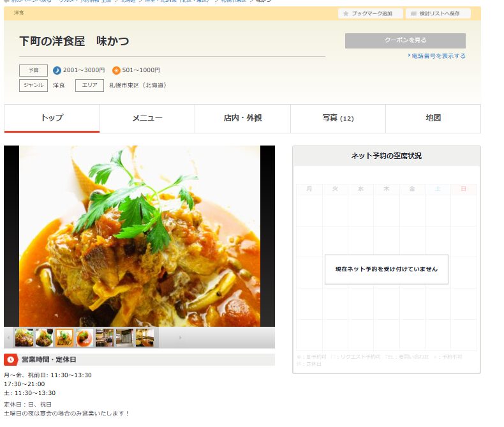Open the メニュー tab

tap(147, 118)
